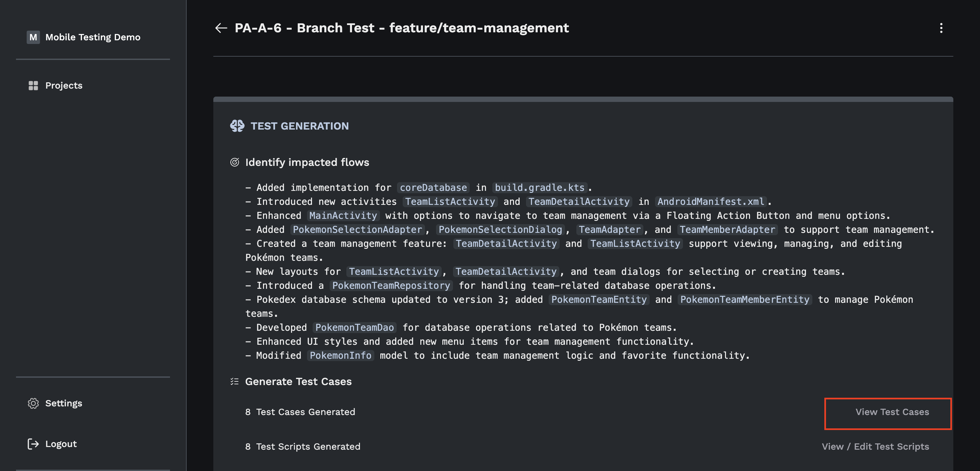Click the Generate Test Cases checklist icon
980x471 pixels.
(x=235, y=382)
